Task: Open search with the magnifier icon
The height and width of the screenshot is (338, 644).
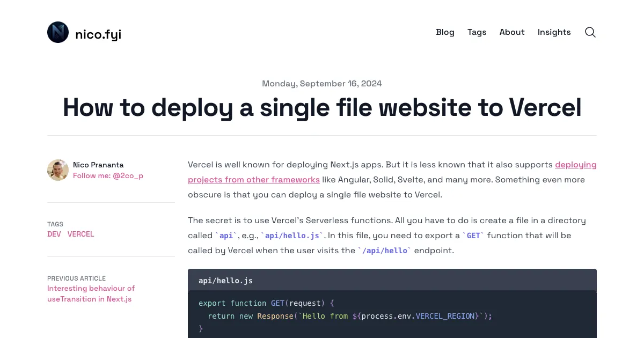Action: 590,32
